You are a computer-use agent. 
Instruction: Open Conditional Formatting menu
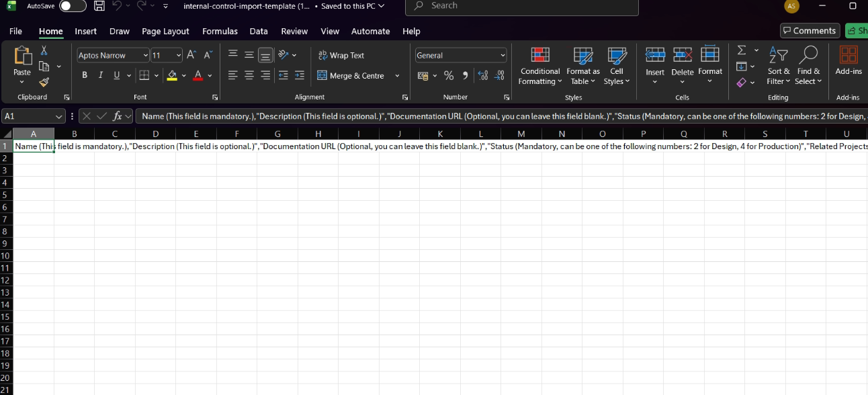coord(540,67)
